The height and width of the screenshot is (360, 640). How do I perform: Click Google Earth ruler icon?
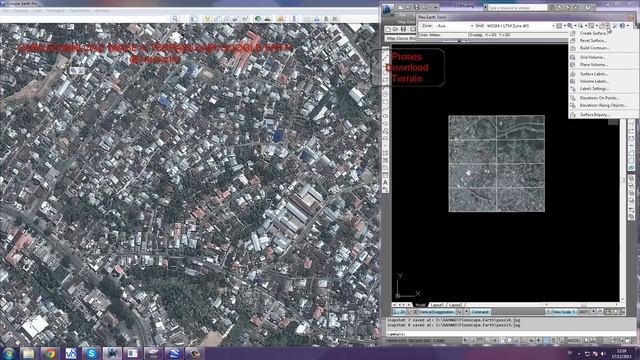[x=294, y=18]
